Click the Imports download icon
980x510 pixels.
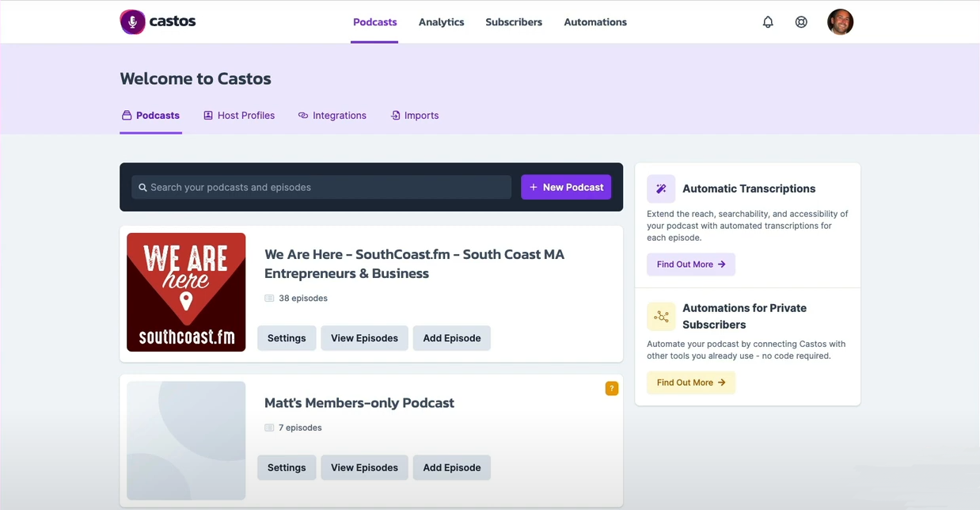click(394, 115)
